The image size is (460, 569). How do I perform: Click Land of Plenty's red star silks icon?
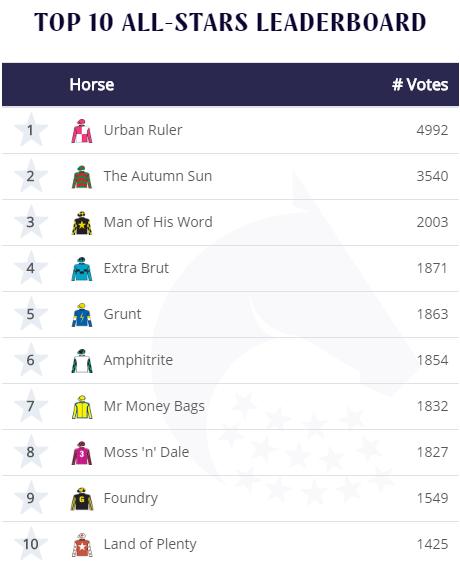[x=82, y=545]
